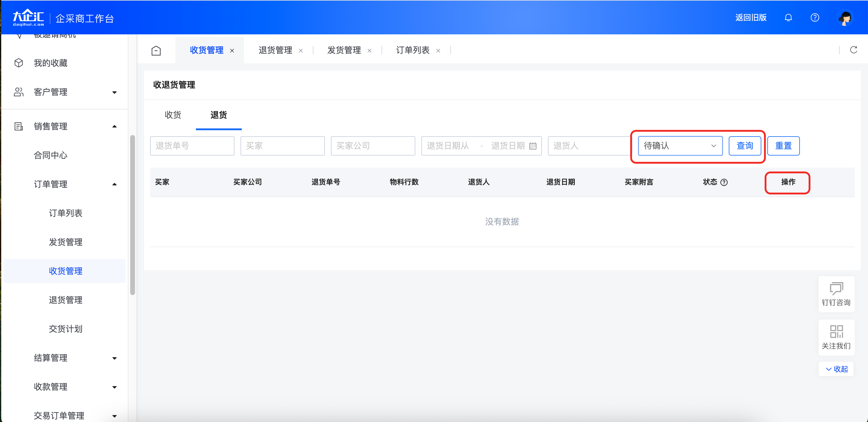Click the 重置 reset button
868x422 pixels.
pos(783,146)
